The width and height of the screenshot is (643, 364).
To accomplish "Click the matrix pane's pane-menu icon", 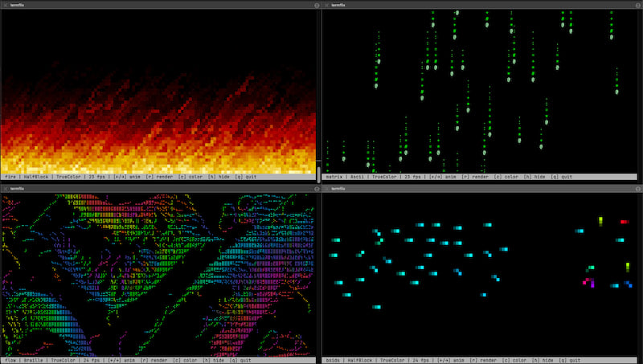I will point(637,6).
